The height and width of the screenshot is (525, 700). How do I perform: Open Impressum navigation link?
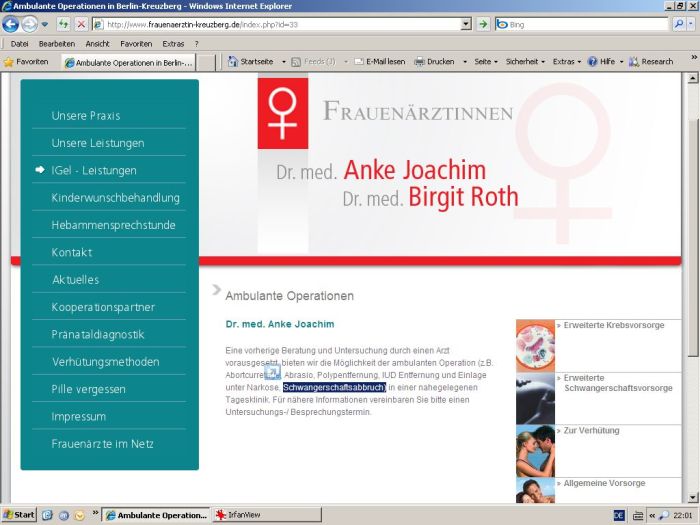(79, 417)
